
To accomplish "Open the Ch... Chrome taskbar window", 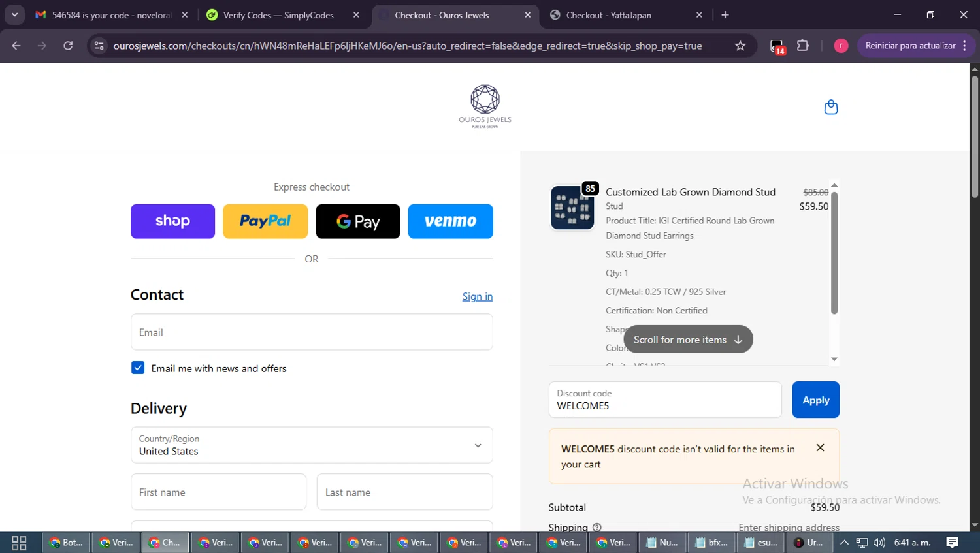I will [165, 543].
